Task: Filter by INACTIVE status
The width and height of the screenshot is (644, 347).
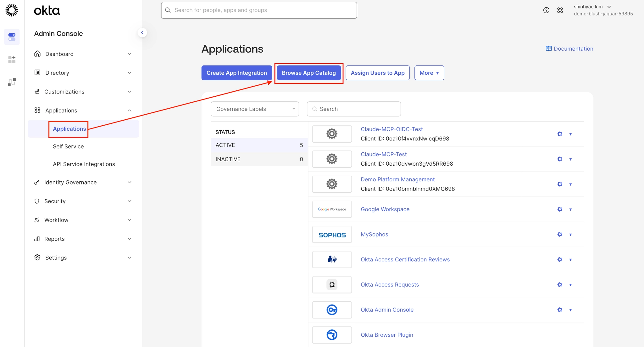Action: (x=259, y=159)
